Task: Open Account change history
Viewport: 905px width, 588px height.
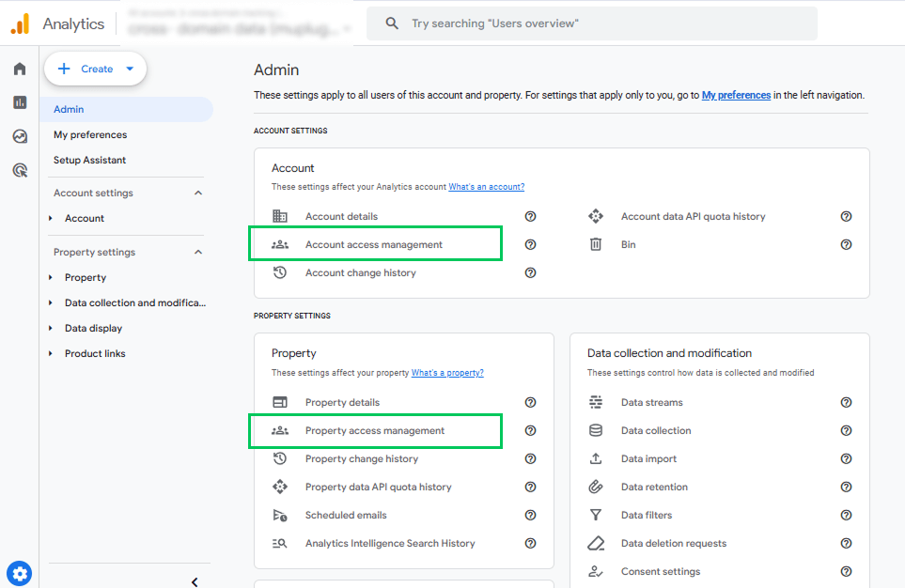Action: point(360,273)
